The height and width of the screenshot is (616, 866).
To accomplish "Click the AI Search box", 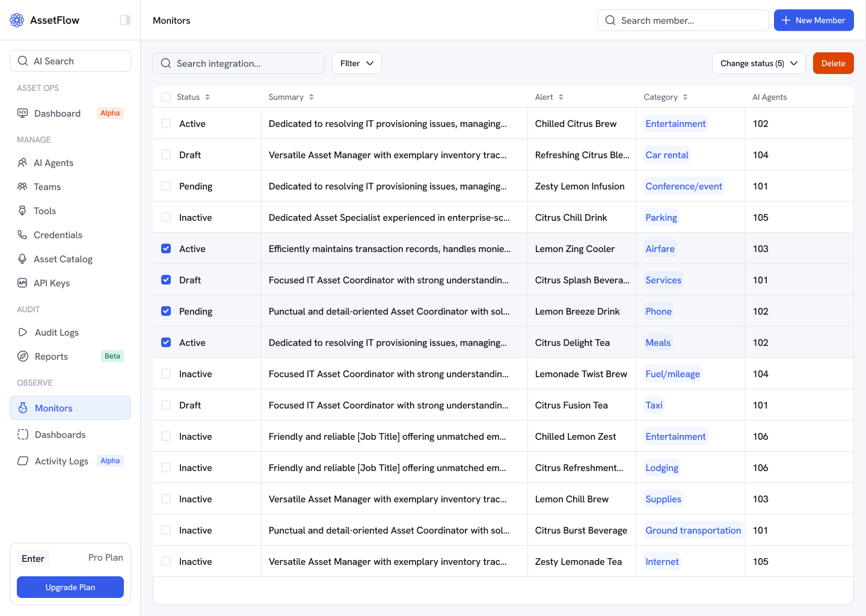I will click(x=70, y=61).
